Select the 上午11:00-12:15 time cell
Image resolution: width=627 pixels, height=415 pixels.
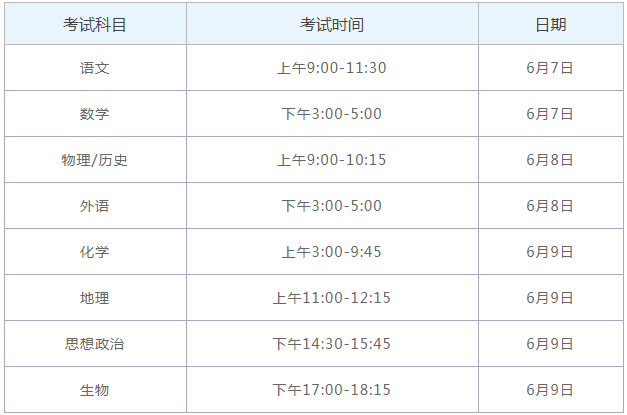(331, 298)
